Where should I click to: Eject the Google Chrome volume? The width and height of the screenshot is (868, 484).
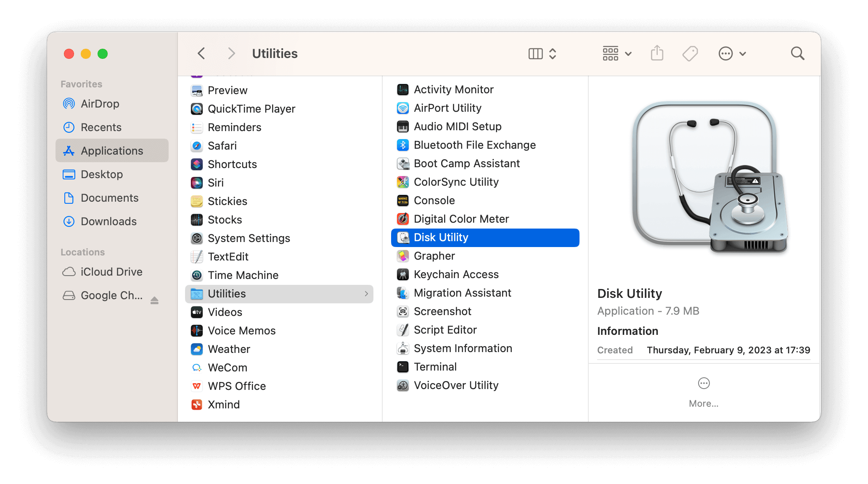click(x=154, y=300)
